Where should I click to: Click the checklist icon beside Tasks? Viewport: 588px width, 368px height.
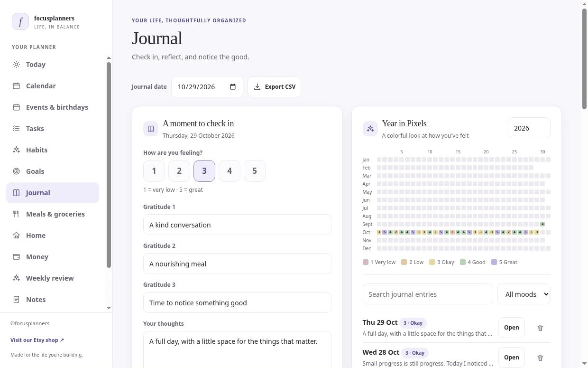[16, 129]
